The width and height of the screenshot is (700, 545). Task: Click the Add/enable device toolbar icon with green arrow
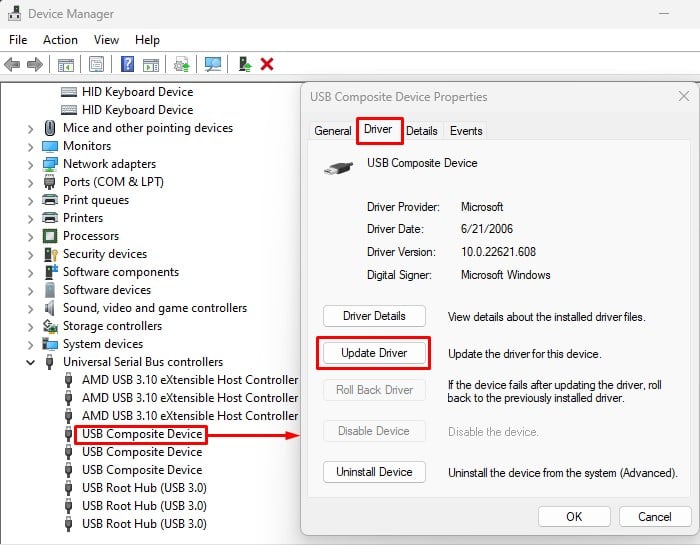click(x=245, y=65)
